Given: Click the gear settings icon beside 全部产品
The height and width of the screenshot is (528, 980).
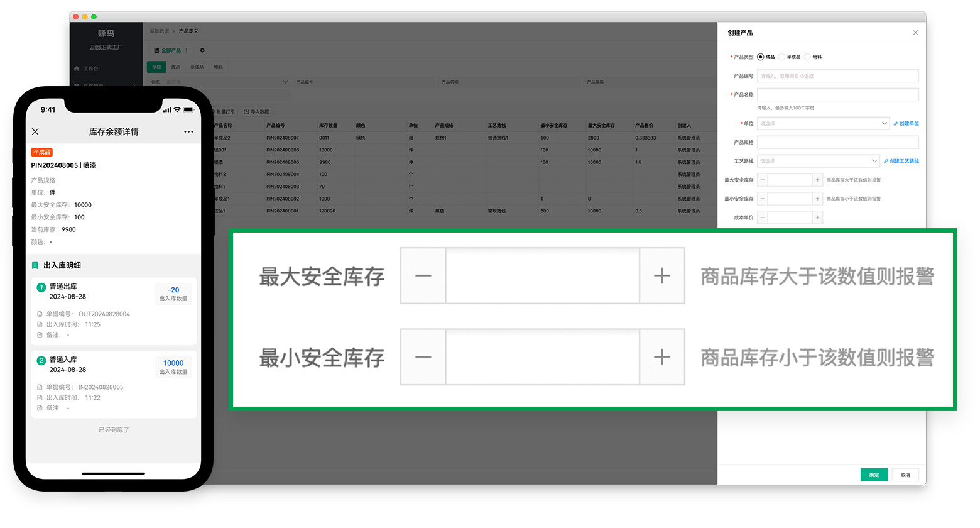Looking at the screenshot, I should [x=202, y=50].
